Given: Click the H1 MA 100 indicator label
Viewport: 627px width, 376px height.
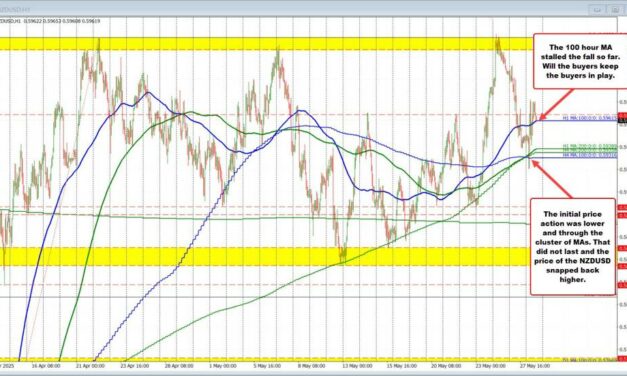Looking at the screenshot, I should coord(589,118).
